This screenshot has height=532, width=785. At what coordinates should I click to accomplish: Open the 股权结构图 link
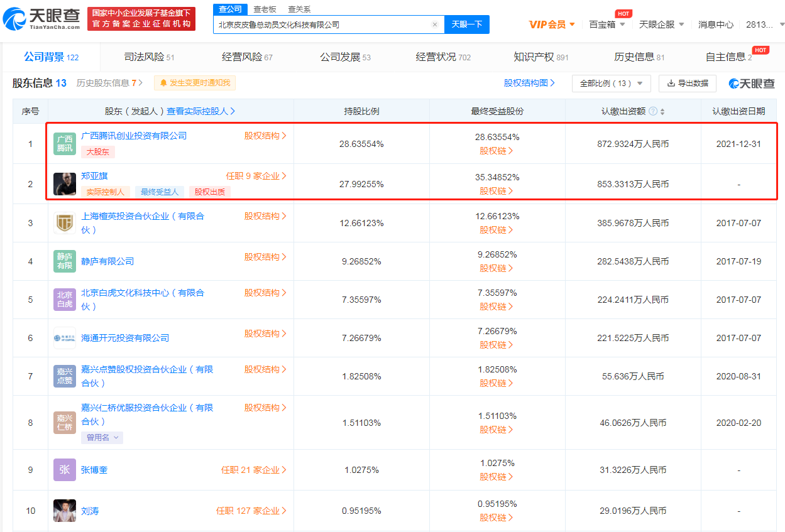pos(528,82)
